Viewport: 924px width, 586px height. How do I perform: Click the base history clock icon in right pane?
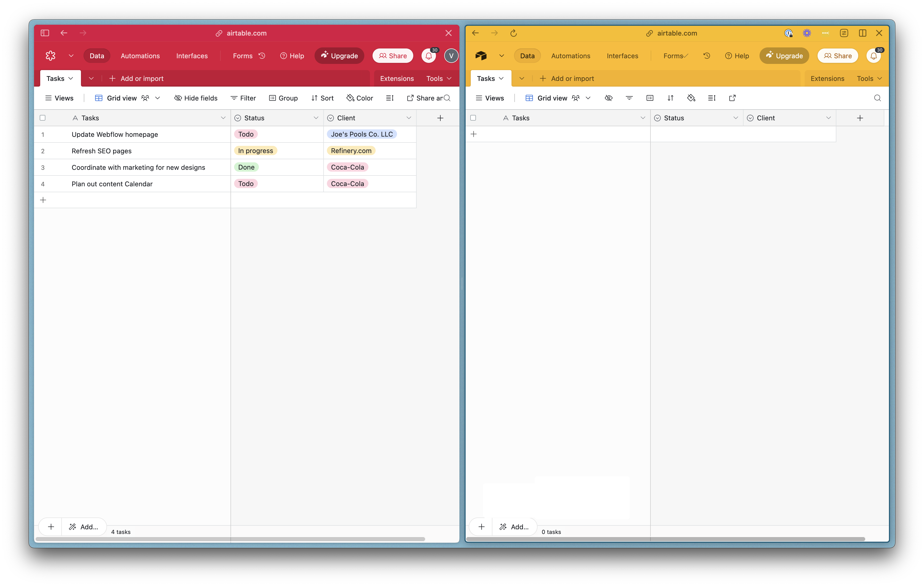tap(706, 56)
